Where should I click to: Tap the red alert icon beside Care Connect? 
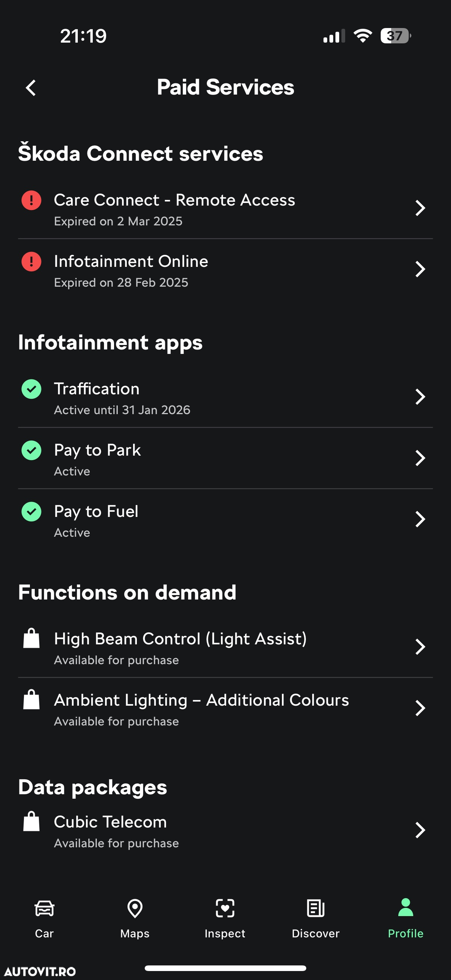(x=31, y=200)
